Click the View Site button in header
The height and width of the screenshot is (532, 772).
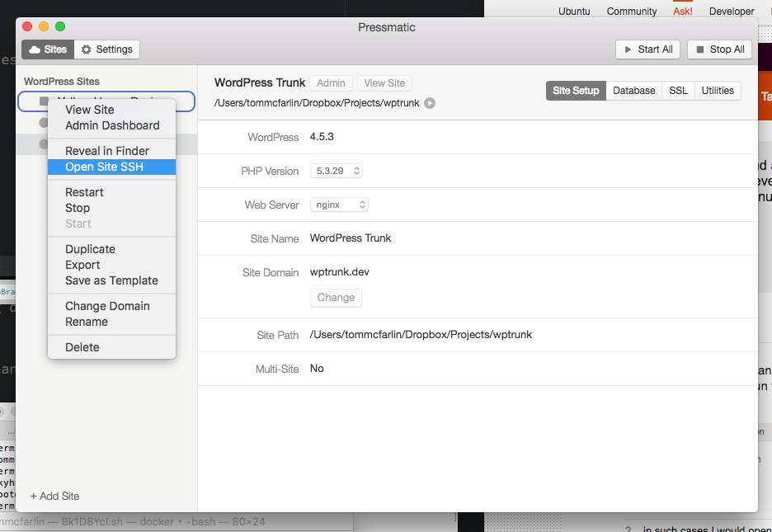point(384,83)
